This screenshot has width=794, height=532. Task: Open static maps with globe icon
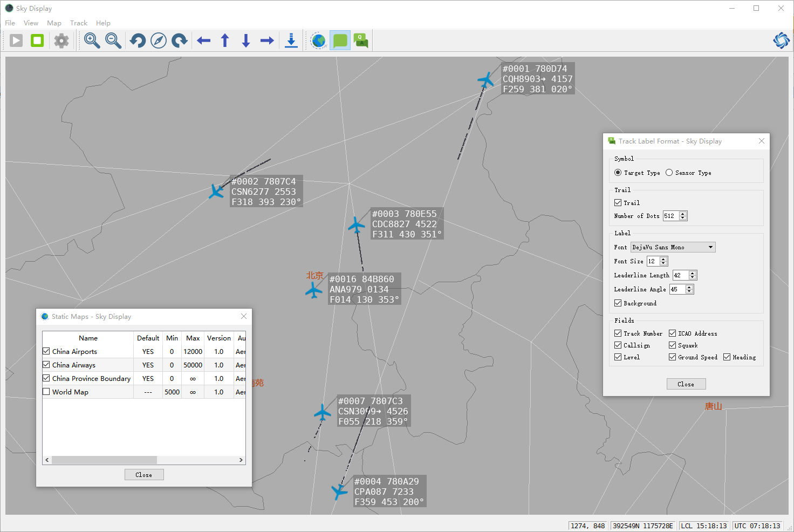pyautogui.click(x=319, y=40)
